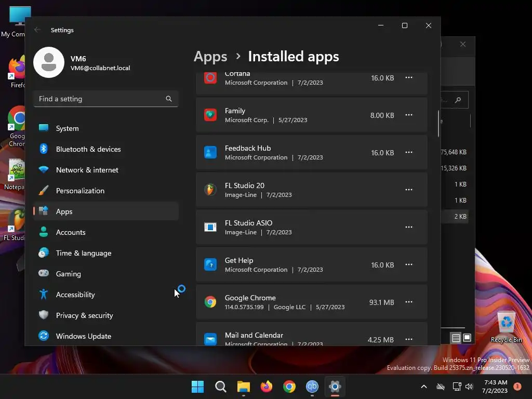Go to Gaming settings

click(106, 274)
